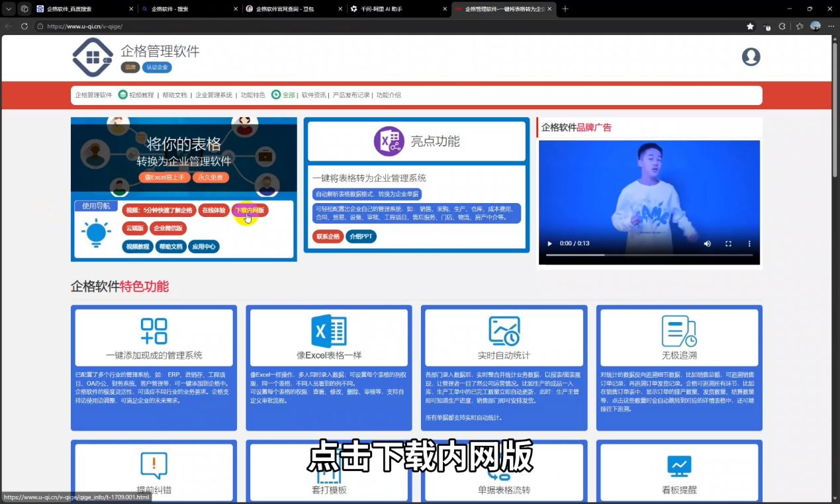840x504 pixels.
Task: Click the 使用导航 label tag
Action: [96, 206]
